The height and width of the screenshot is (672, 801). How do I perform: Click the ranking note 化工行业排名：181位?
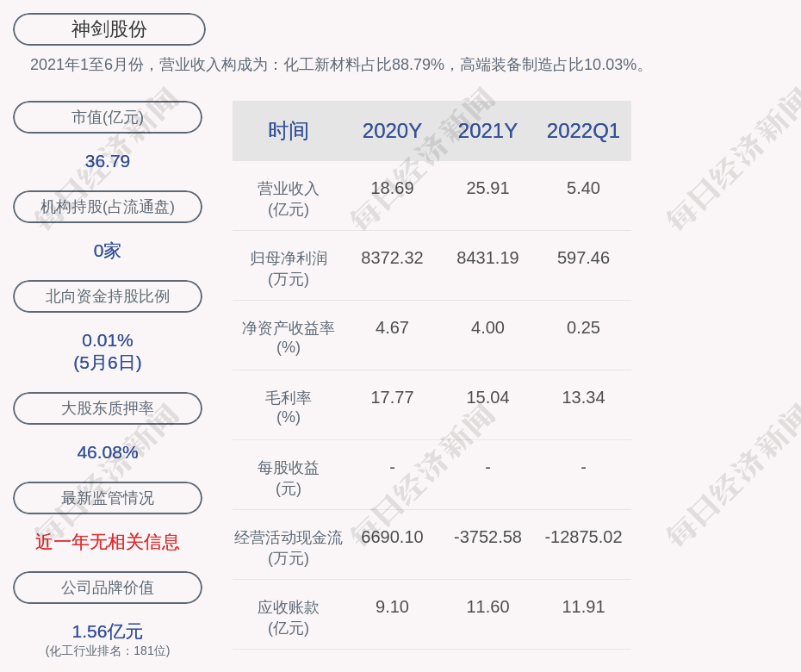click(108, 650)
